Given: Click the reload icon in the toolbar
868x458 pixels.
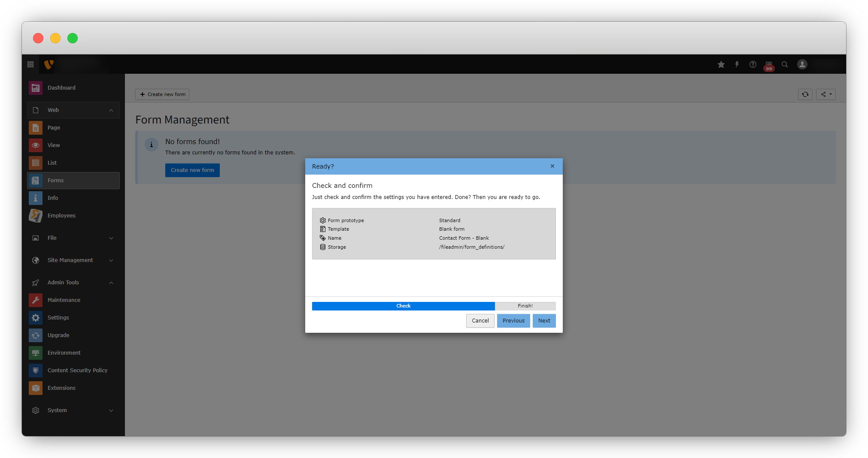Looking at the screenshot, I should coord(805,94).
